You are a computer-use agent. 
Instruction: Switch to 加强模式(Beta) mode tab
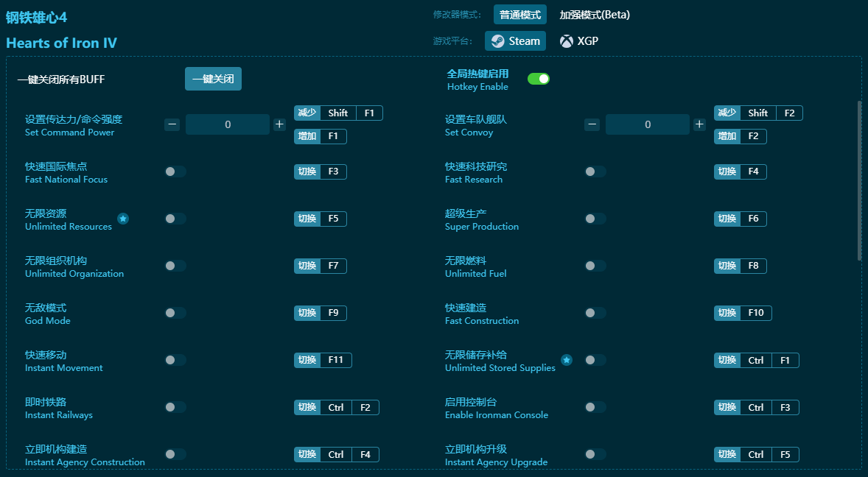(x=595, y=15)
